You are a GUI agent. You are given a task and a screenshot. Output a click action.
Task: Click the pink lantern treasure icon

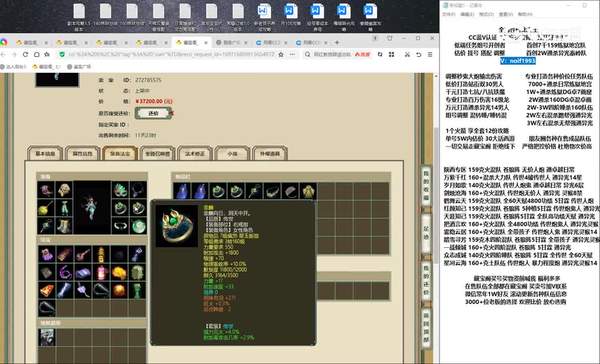[x=101, y=272]
